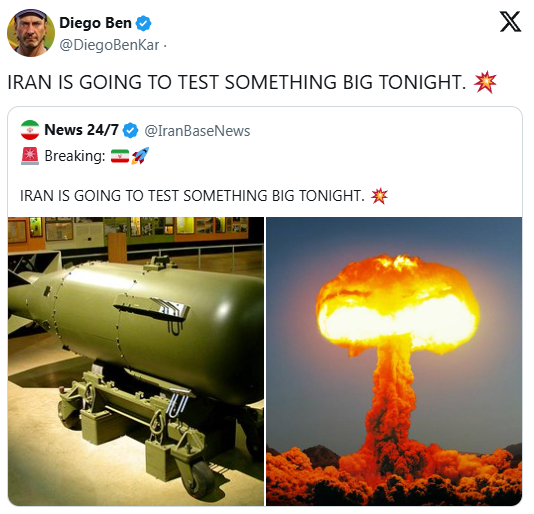This screenshot has width=534, height=514.
Task: Open the Diego Ben display name link
Action: 95,23
